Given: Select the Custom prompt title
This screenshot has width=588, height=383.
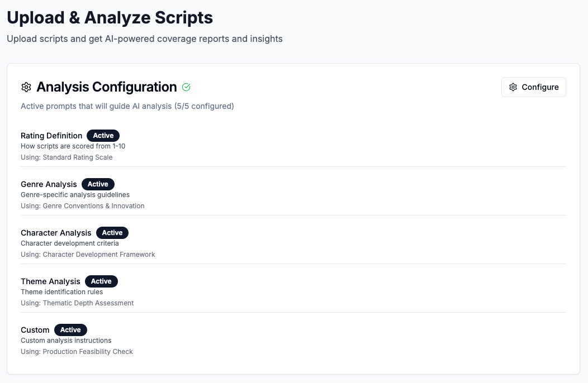Looking at the screenshot, I should 35,330.
